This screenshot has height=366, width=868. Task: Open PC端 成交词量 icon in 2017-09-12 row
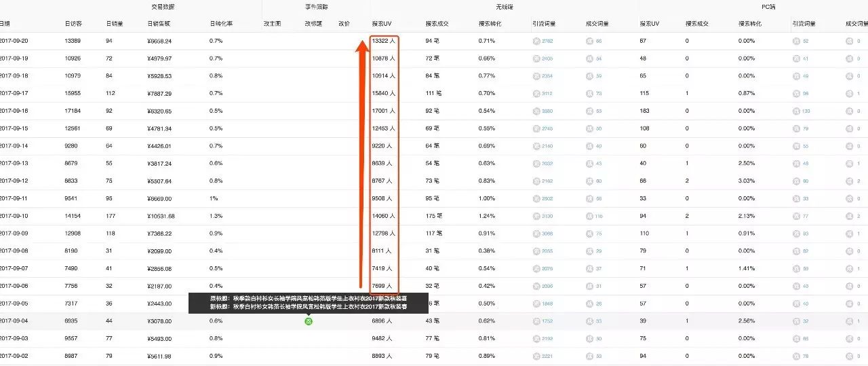coord(849,181)
